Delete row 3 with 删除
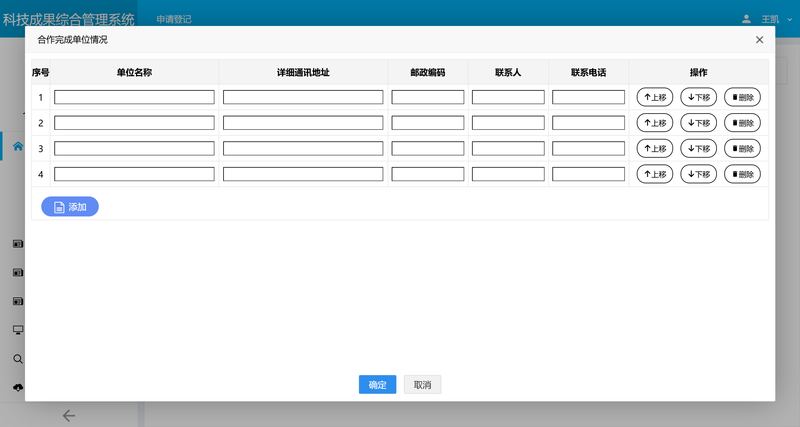The height and width of the screenshot is (427, 800). [x=742, y=148]
